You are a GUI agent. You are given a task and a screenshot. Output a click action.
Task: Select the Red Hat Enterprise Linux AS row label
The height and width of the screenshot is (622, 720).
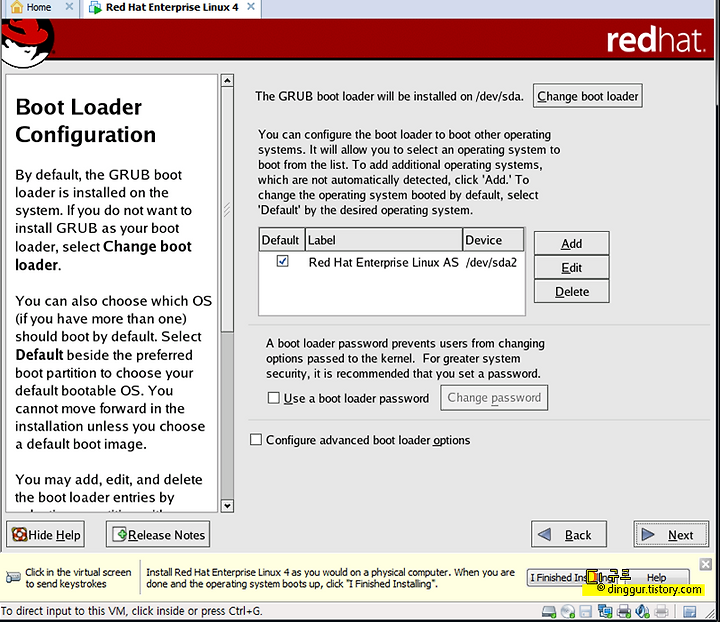(x=383, y=262)
